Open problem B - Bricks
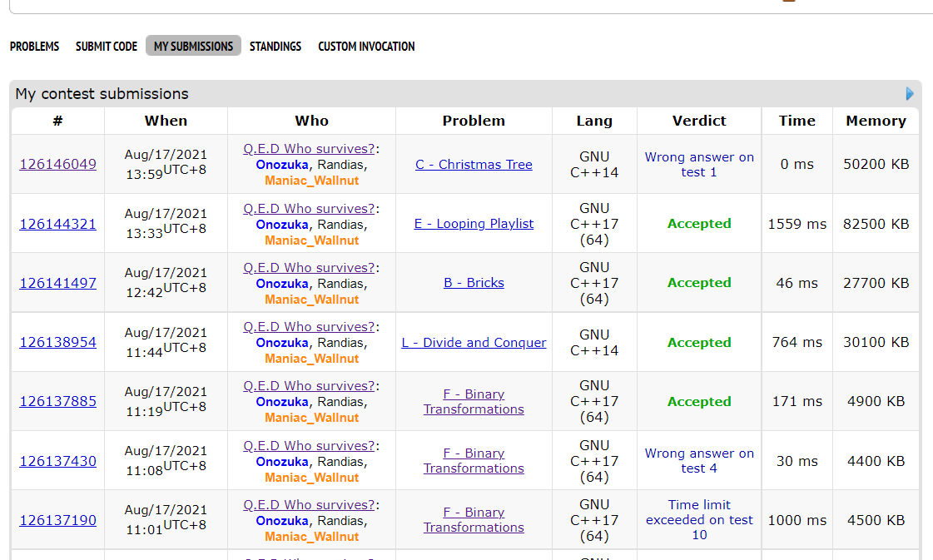Image resolution: width=933 pixels, height=560 pixels. coord(474,283)
